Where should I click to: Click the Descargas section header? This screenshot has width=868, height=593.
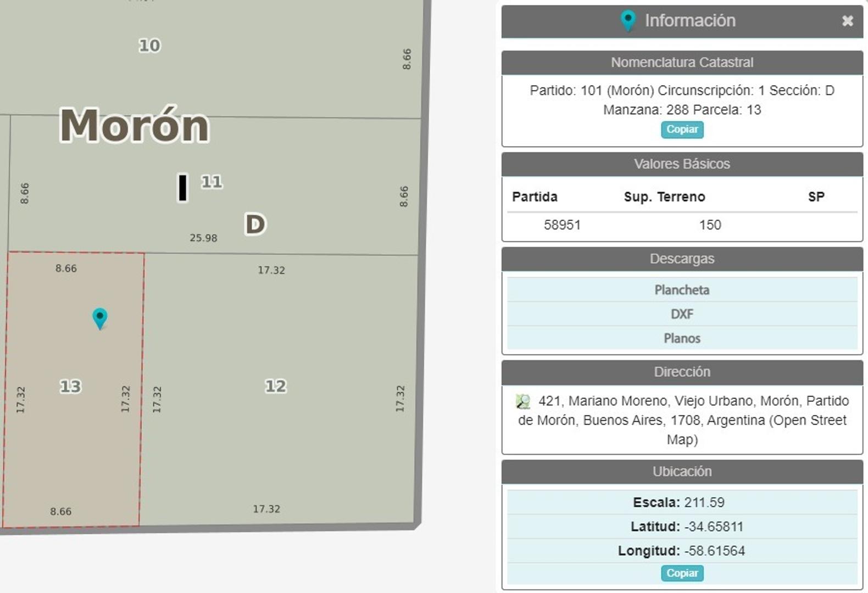click(x=682, y=259)
